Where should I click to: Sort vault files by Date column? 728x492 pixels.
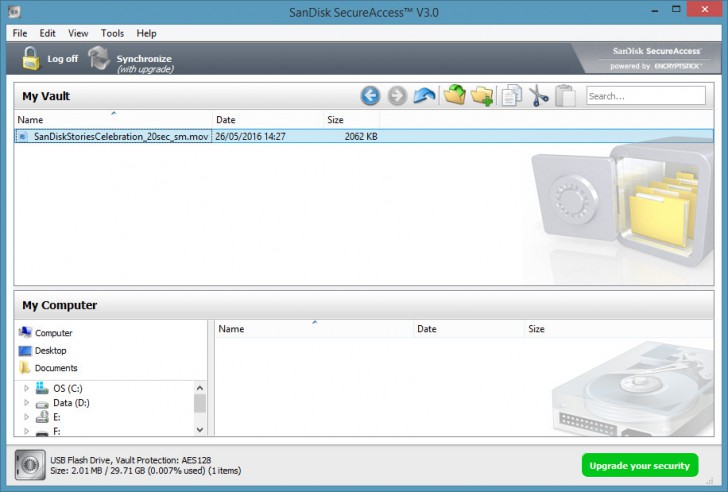click(268, 119)
